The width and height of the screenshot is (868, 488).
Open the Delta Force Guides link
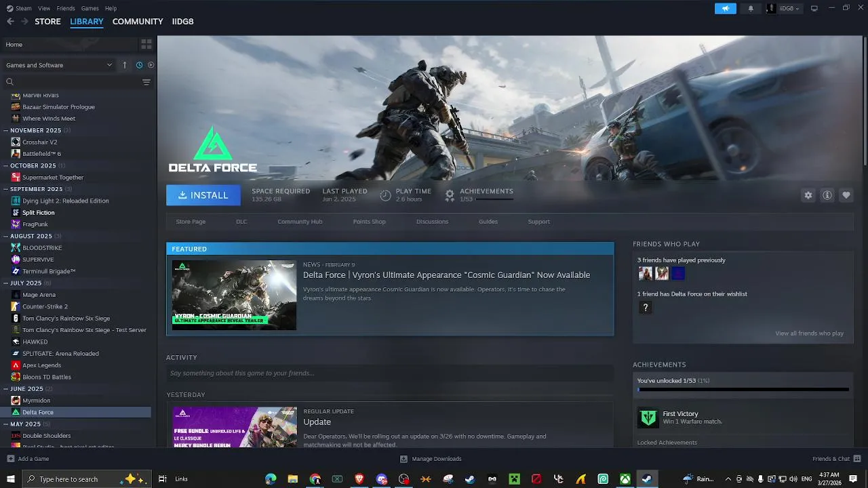(488, 222)
